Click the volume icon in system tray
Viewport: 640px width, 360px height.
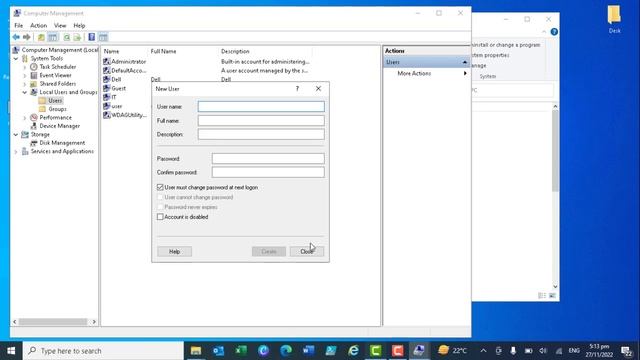542,351
